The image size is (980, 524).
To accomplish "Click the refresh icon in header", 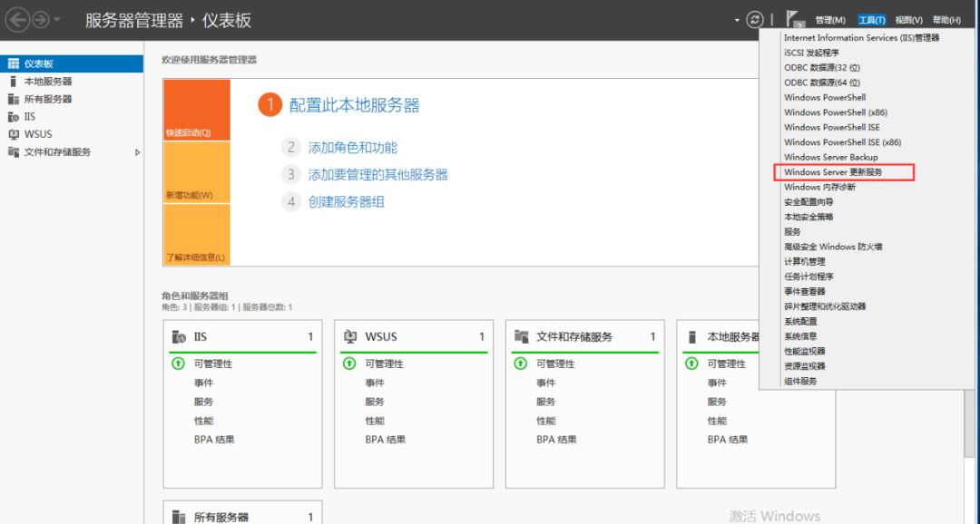I will pos(755,20).
